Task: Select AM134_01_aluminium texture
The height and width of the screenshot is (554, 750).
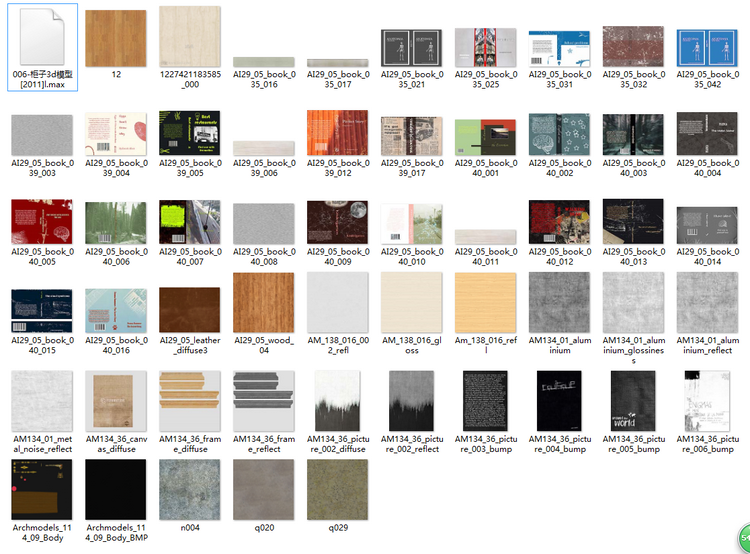Action: coord(559,302)
